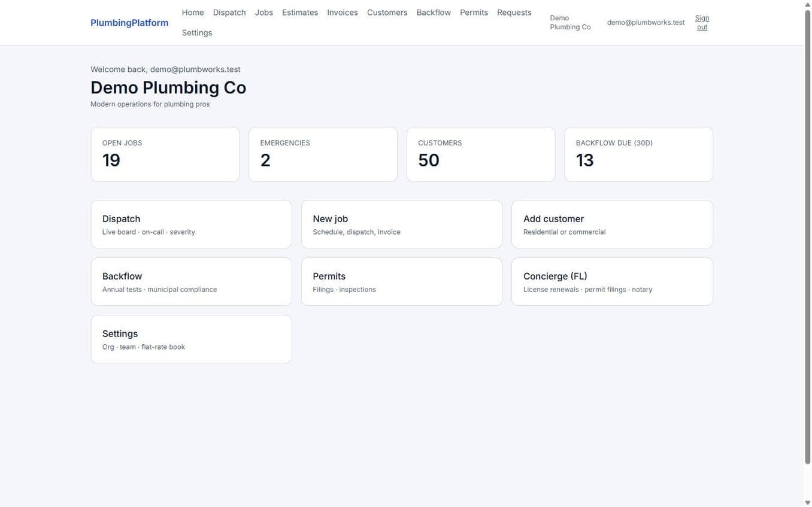
Task: Open the Home nav item
Action: click(x=193, y=13)
